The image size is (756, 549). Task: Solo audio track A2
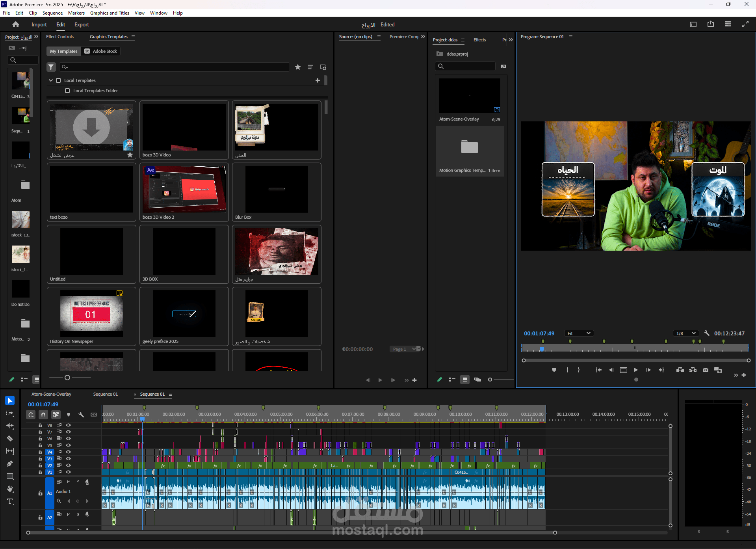coord(78,514)
